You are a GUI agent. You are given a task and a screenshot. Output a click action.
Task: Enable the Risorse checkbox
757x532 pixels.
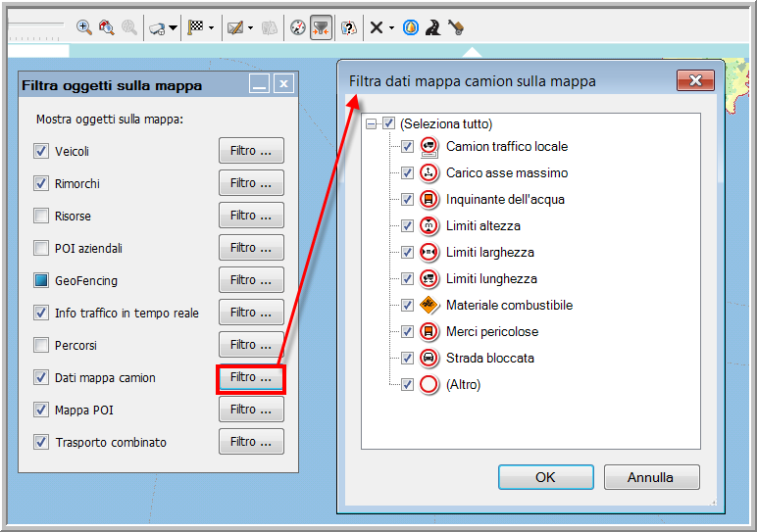[41, 216]
